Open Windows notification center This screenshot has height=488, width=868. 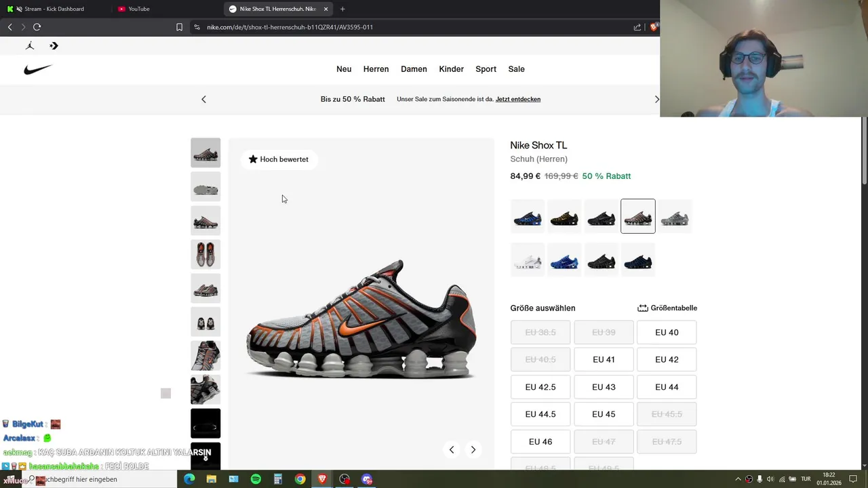click(x=853, y=479)
